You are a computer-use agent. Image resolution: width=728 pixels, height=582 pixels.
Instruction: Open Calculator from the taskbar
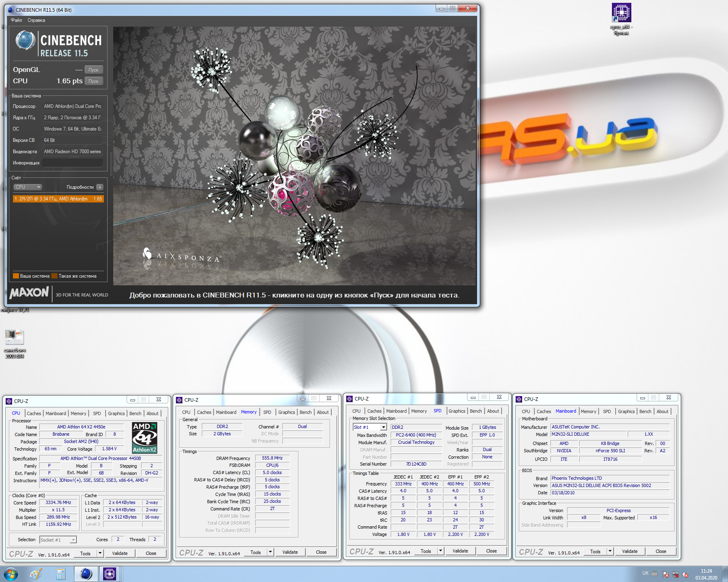coord(61,574)
